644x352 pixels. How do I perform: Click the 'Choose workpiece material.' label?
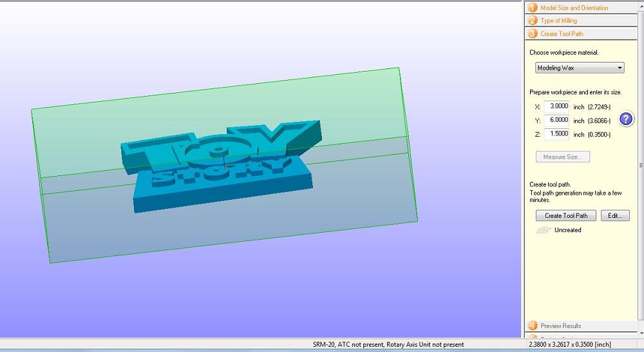[x=564, y=53]
